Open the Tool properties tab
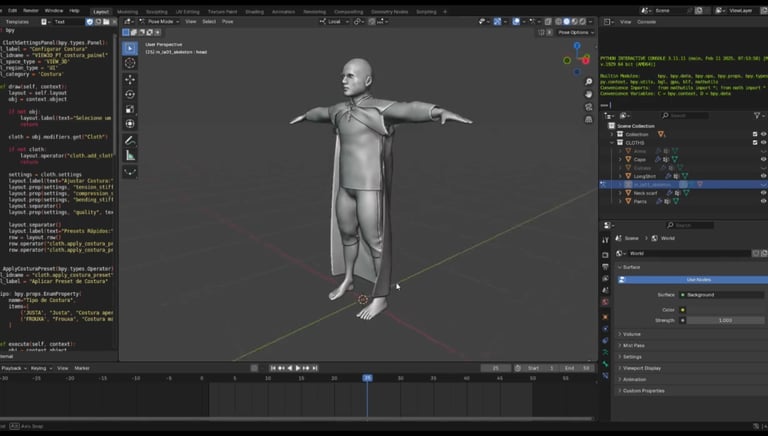The width and height of the screenshot is (768, 436). click(605, 240)
